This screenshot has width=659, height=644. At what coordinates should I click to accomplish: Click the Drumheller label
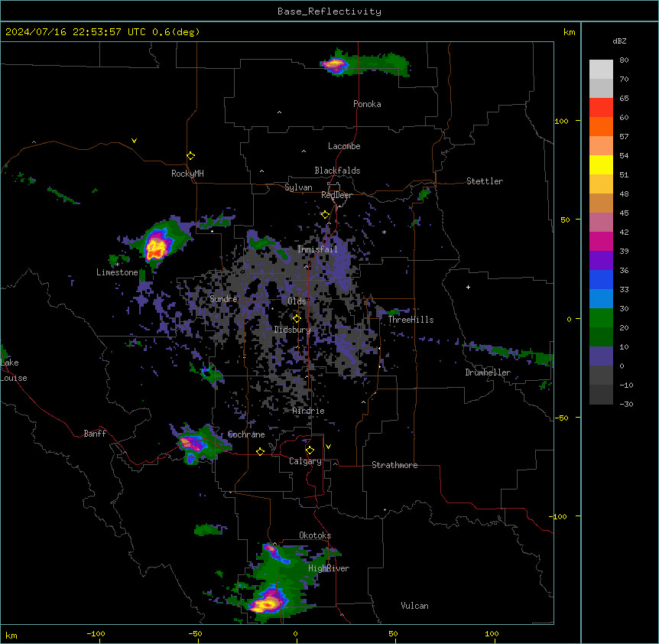pos(488,372)
